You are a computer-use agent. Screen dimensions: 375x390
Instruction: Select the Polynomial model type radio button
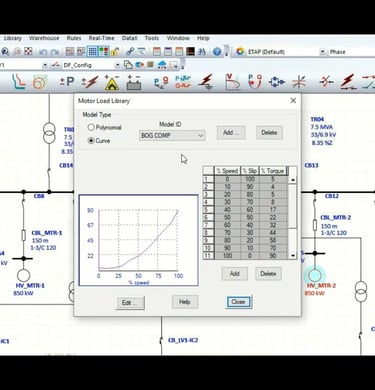tap(91, 127)
